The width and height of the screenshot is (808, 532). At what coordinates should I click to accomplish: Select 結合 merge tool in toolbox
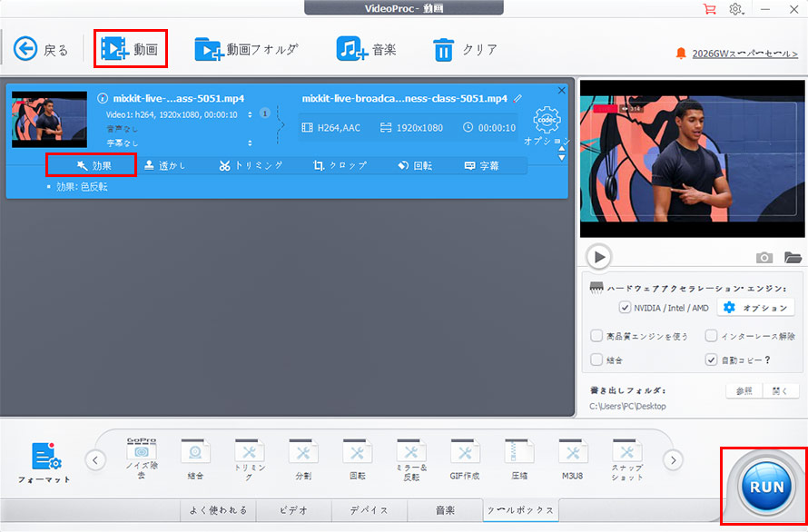click(x=195, y=459)
